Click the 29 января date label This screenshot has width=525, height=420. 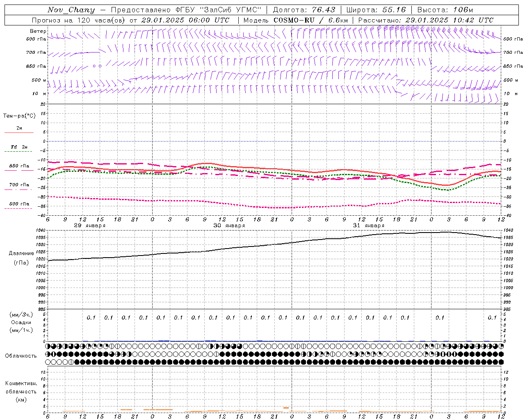click(89, 226)
